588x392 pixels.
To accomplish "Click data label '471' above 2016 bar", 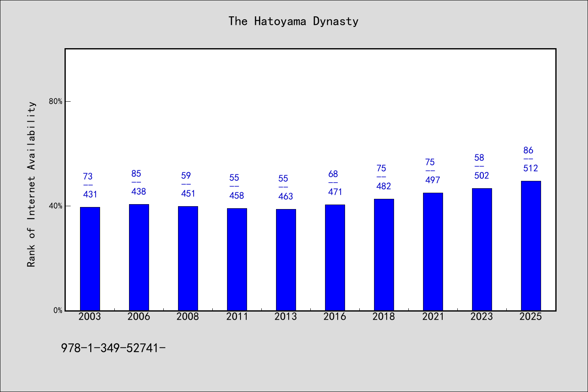I will point(335,192).
